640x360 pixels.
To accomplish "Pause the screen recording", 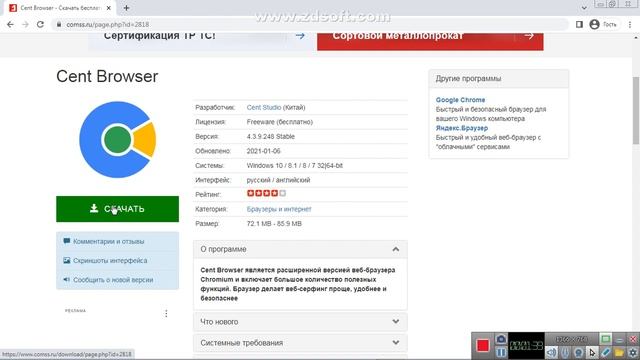I will 501,352.
